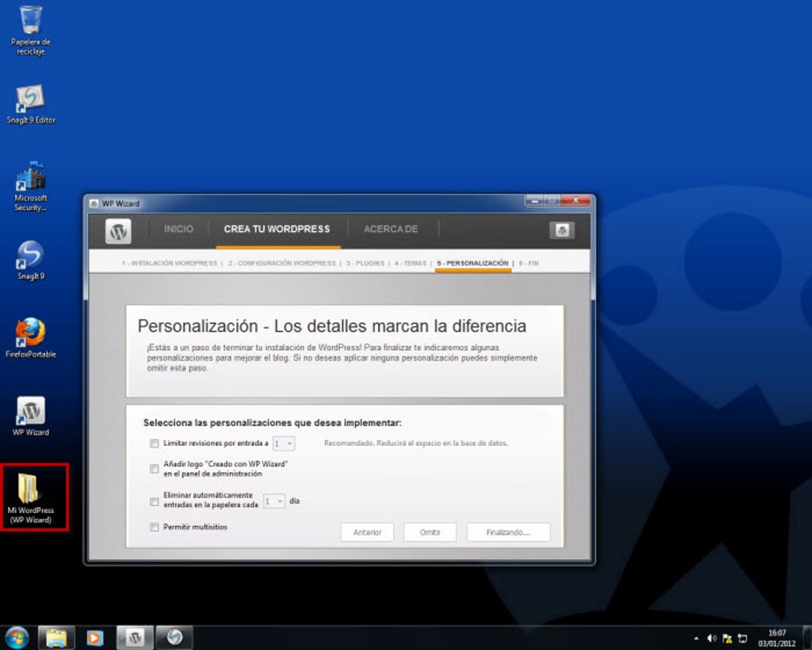Enable 'Limitar revisiones por entrada' checkbox
This screenshot has height=650, width=812.
[x=154, y=443]
